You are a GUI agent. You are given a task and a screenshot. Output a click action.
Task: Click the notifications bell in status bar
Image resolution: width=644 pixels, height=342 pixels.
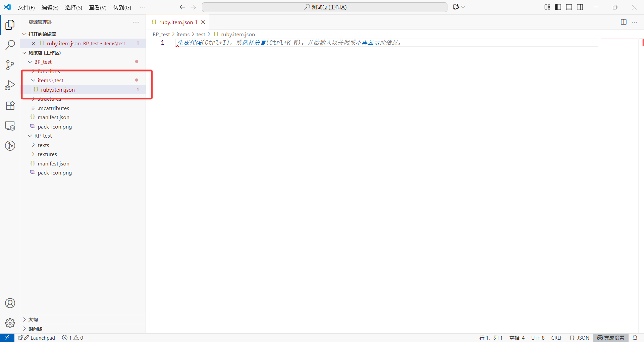635,338
